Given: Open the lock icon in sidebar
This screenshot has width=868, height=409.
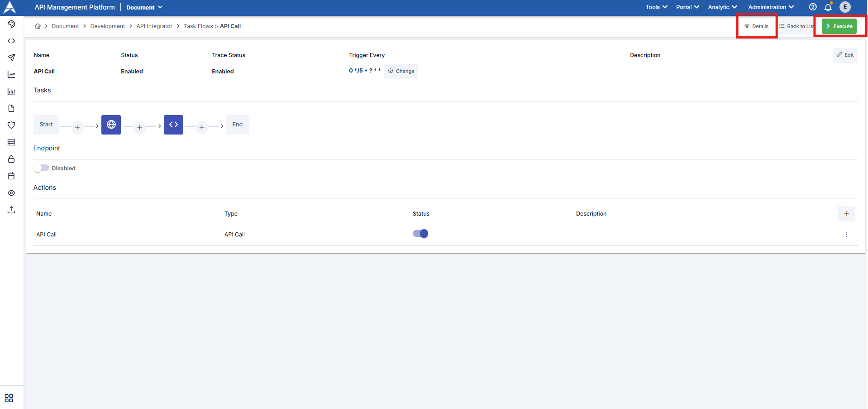Looking at the screenshot, I should coord(11,159).
